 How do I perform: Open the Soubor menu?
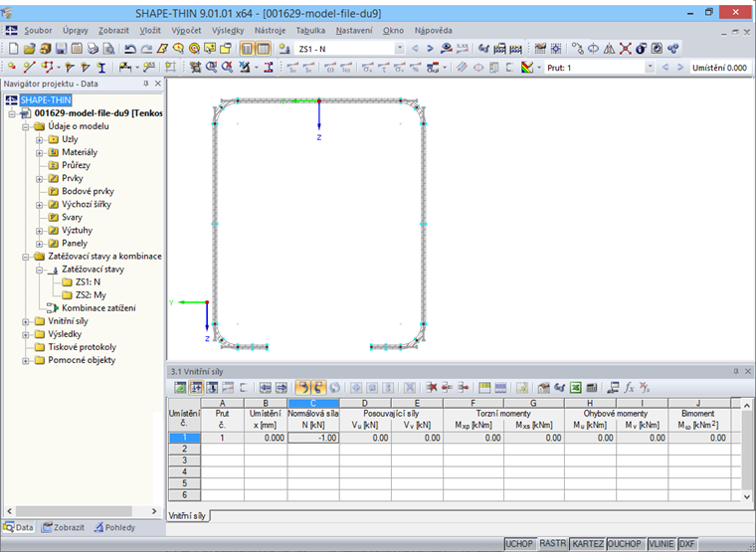point(38,31)
